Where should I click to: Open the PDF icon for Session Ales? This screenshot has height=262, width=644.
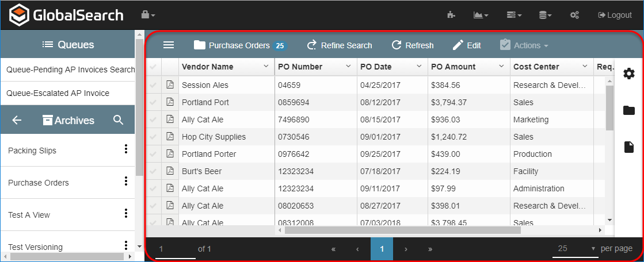[170, 85]
